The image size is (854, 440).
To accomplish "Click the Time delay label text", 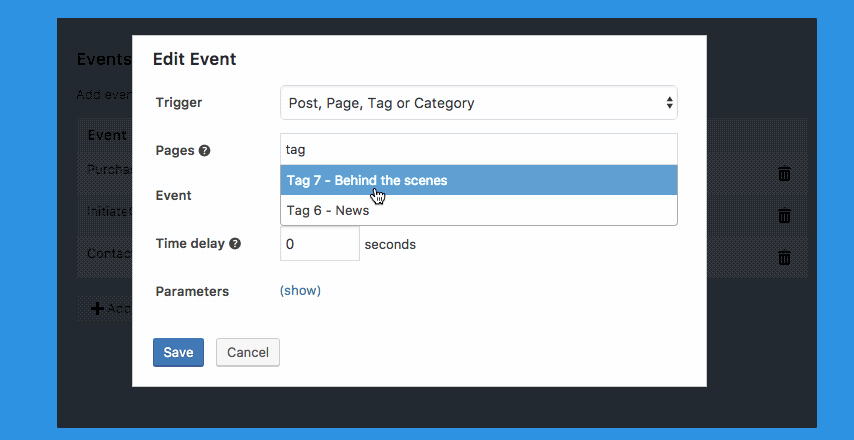I will coord(190,244).
